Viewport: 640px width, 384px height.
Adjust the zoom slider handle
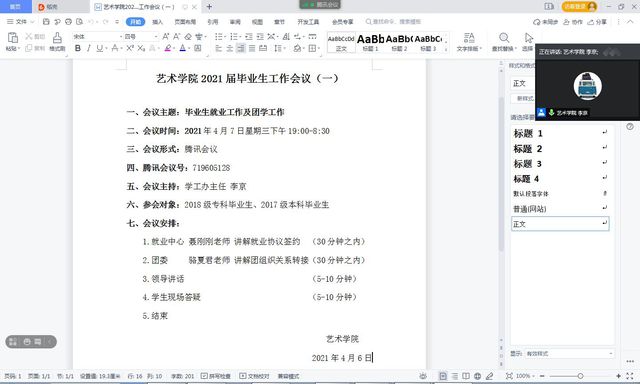[x=580, y=376]
